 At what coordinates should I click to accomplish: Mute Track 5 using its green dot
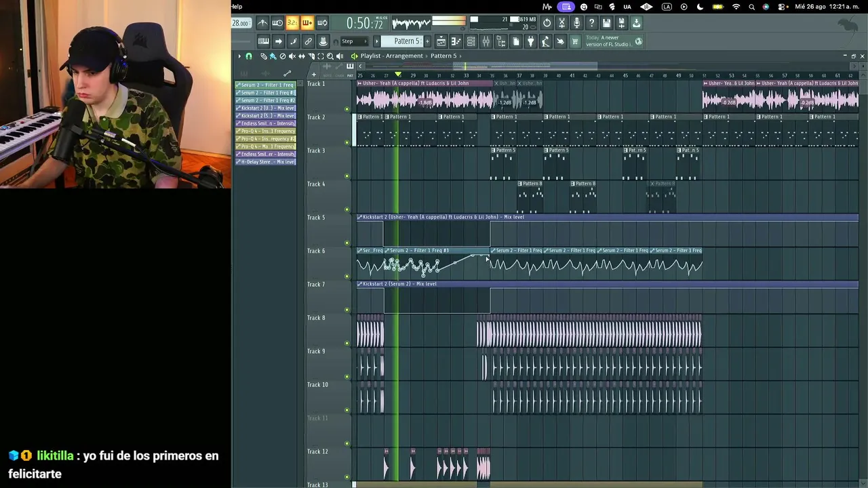point(347,243)
